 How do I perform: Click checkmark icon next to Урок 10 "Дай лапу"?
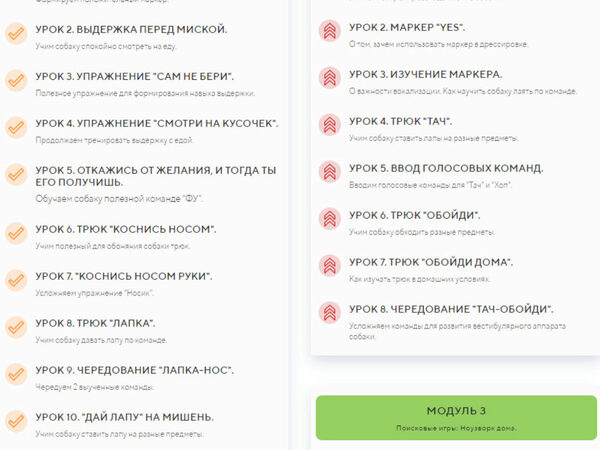pos(16,421)
